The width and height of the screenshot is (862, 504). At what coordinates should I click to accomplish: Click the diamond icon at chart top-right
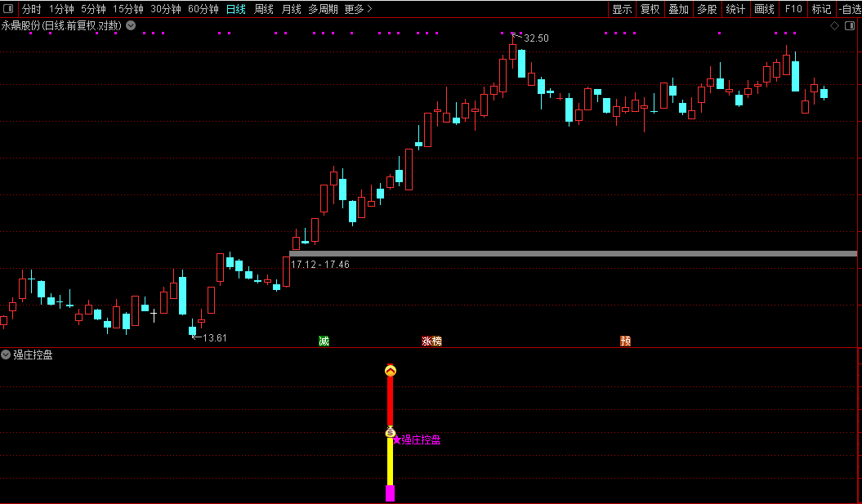[x=834, y=26]
